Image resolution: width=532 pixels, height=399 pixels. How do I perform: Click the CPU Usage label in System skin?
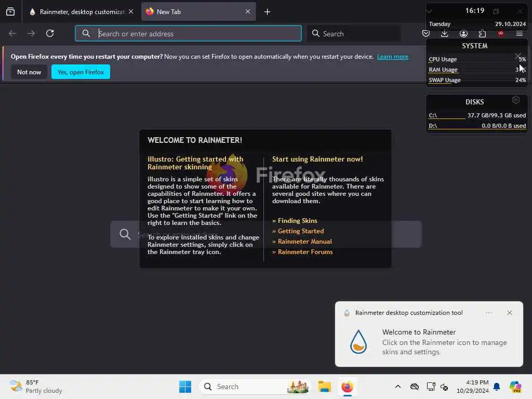(443, 59)
